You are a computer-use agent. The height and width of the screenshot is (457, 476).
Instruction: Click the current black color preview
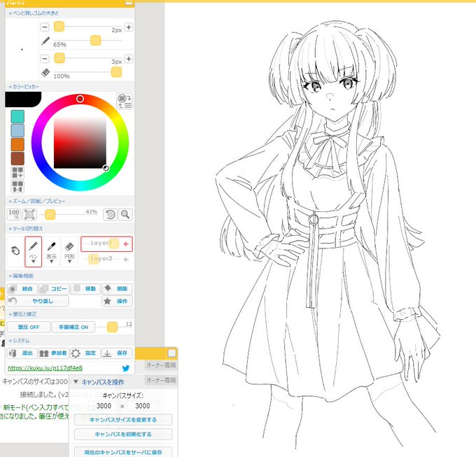(x=23, y=99)
